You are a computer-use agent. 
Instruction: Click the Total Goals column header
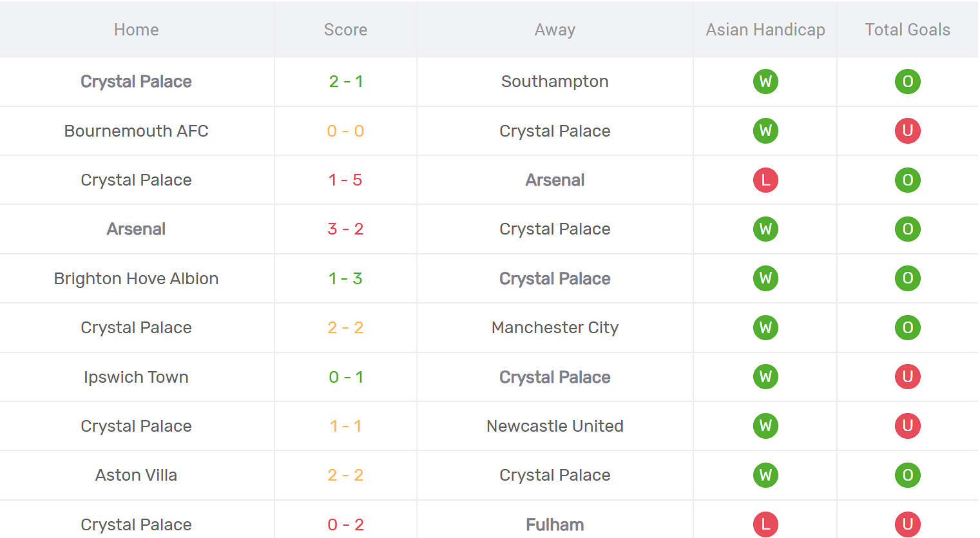[907, 30]
